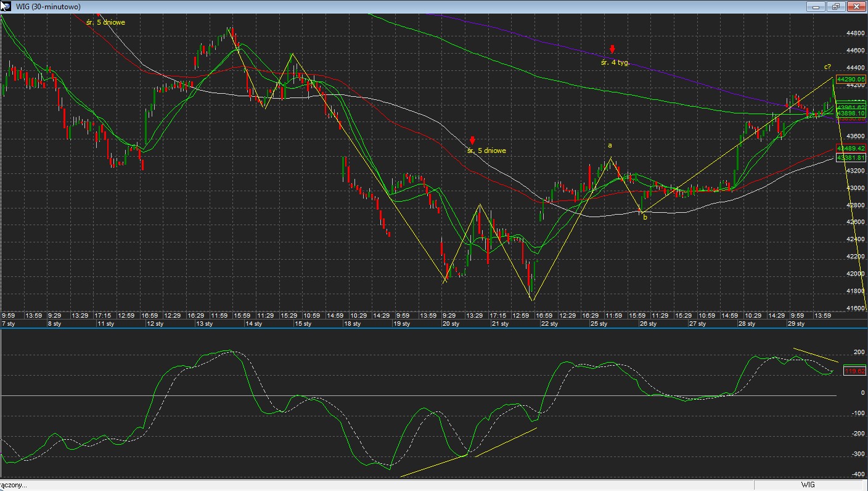Click the WIG panel in status bar

[808, 485]
